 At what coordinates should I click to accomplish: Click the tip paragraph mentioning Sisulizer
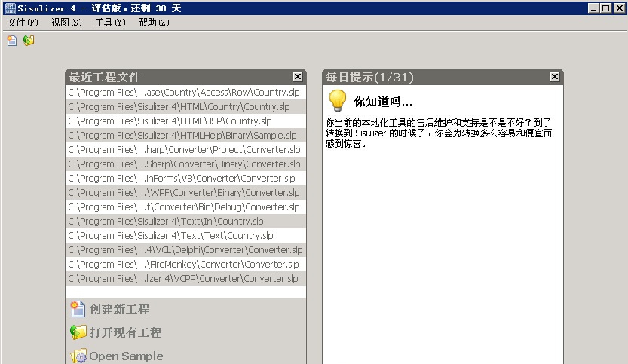coord(439,133)
